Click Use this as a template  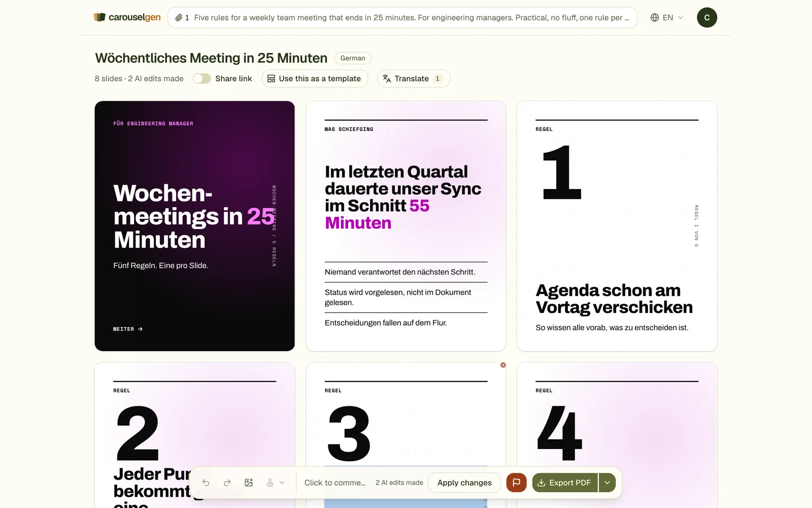pyautogui.click(x=315, y=79)
